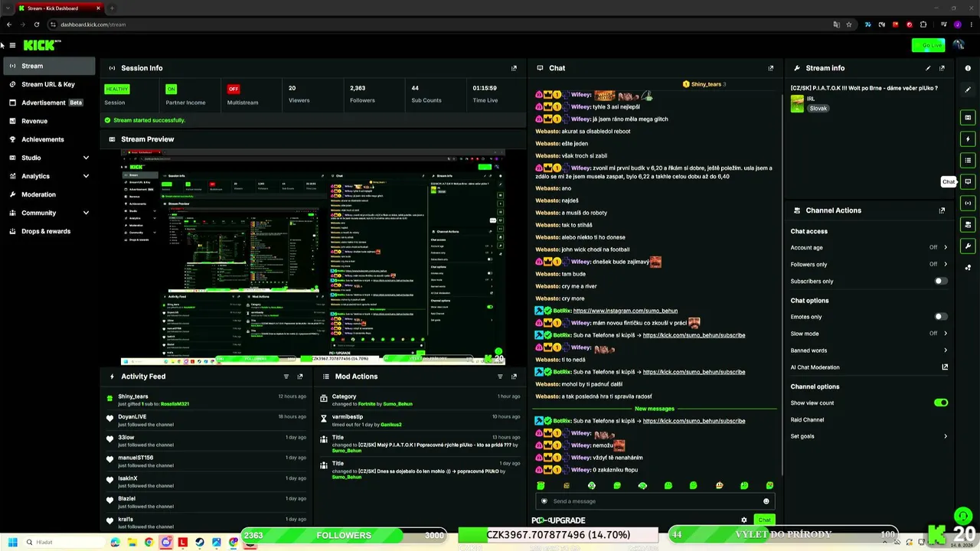
Task: Select the DoyanLIVE follow entry
Action: 207,420
